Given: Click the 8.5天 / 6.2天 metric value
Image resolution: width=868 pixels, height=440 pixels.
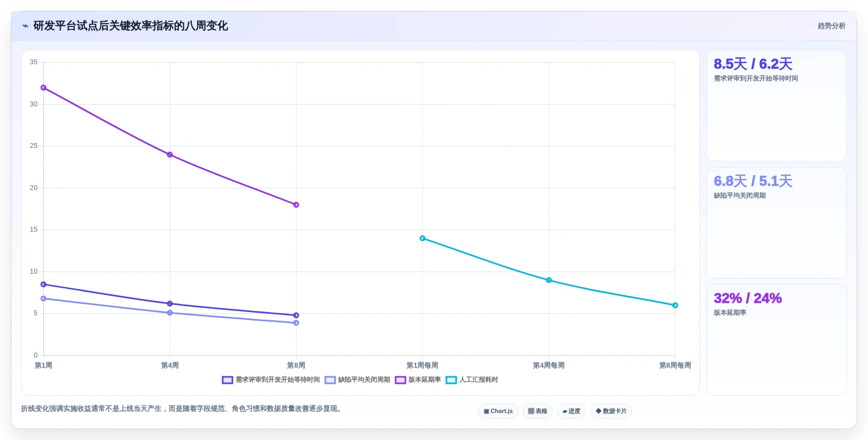Looking at the screenshot, I should [753, 64].
